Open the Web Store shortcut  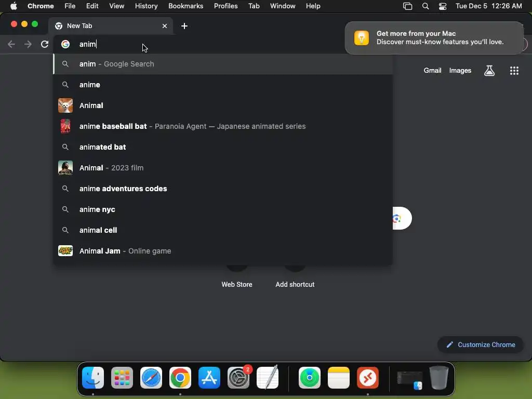pos(237,285)
